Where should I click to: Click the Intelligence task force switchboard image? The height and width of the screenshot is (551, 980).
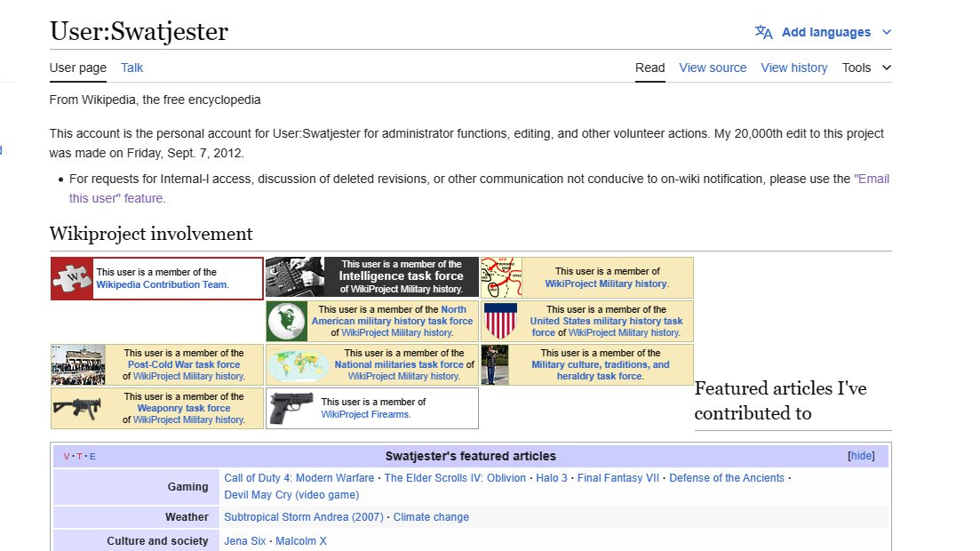[x=295, y=276]
